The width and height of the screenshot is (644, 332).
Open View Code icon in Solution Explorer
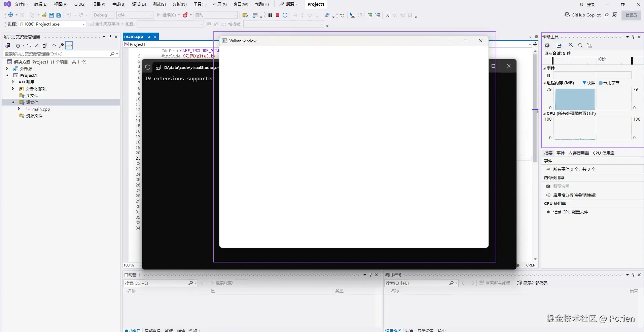click(54, 45)
